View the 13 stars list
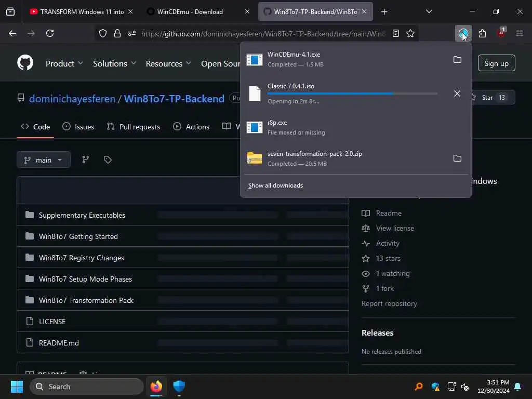The width and height of the screenshot is (532, 399). pyautogui.click(x=381, y=259)
